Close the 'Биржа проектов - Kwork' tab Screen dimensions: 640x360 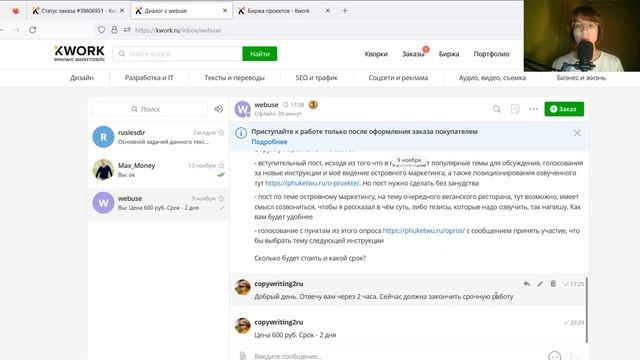327,11
